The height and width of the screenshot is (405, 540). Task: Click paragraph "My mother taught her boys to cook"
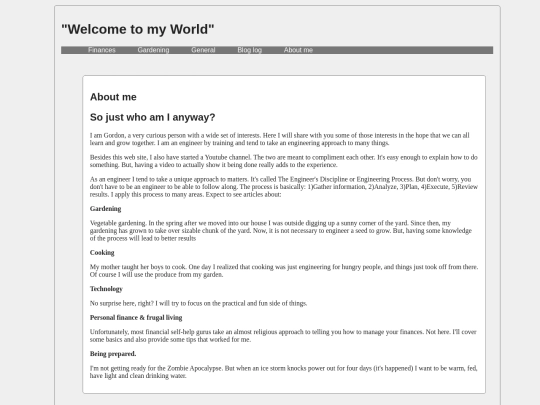[284, 271]
